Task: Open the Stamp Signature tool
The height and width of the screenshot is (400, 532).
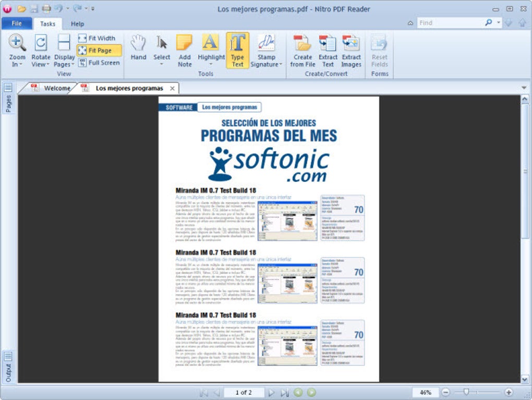Action: point(267,50)
